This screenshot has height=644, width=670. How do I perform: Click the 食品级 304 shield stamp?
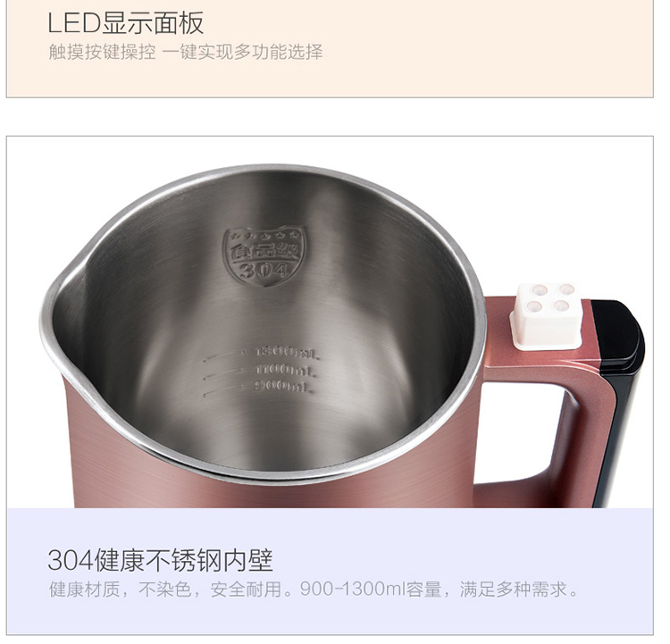pyautogui.click(x=264, y=256)
